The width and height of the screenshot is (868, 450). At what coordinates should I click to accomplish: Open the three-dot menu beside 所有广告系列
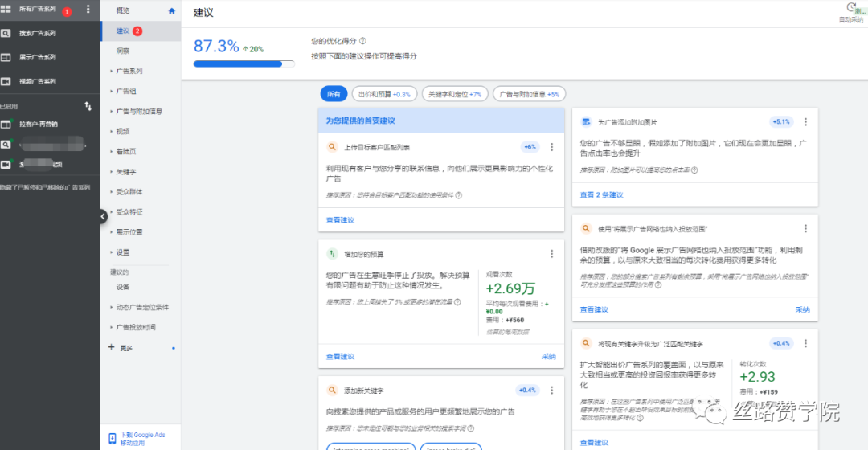pos(88,10)
